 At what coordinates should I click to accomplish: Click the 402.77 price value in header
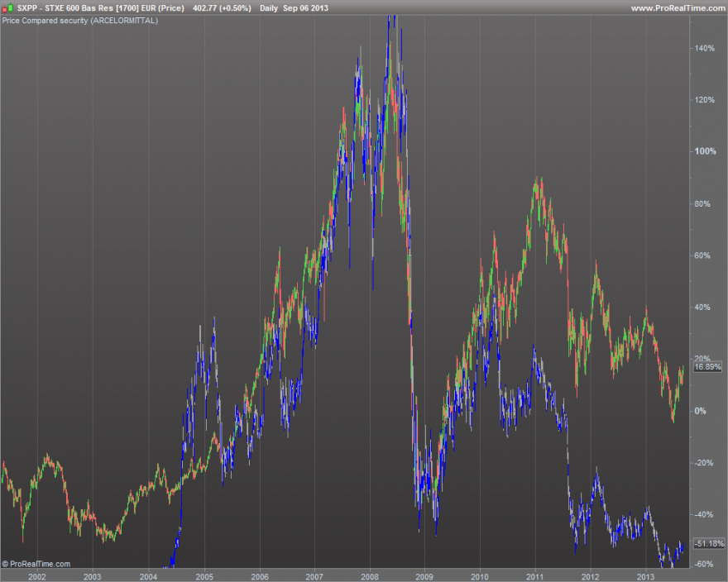205,8
